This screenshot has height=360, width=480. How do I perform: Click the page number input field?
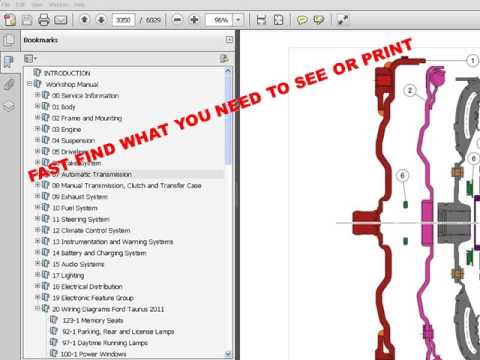coord(123,20)
